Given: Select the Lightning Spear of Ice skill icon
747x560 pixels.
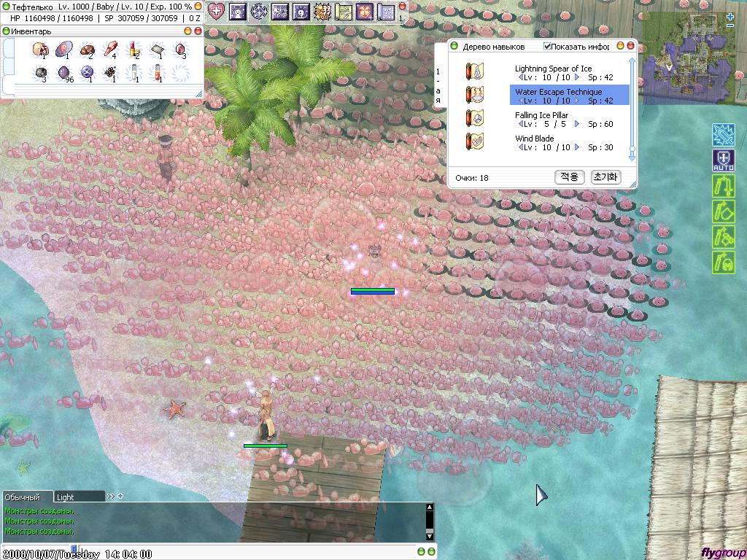Looking at the screenshot, I should click(474, 71).
